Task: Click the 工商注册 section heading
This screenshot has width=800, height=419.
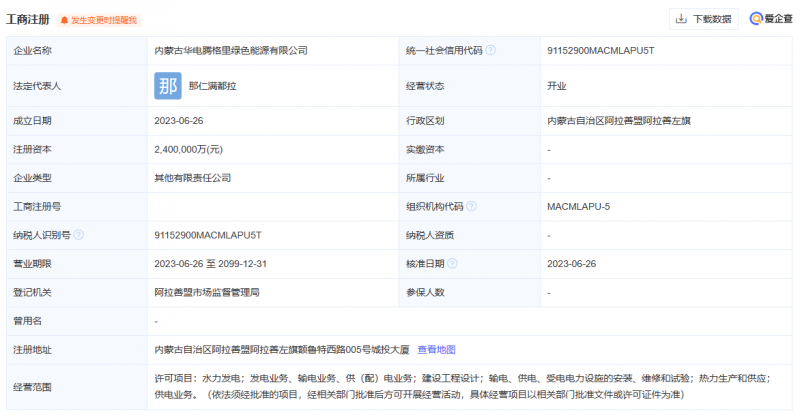Action: (28, 19)
